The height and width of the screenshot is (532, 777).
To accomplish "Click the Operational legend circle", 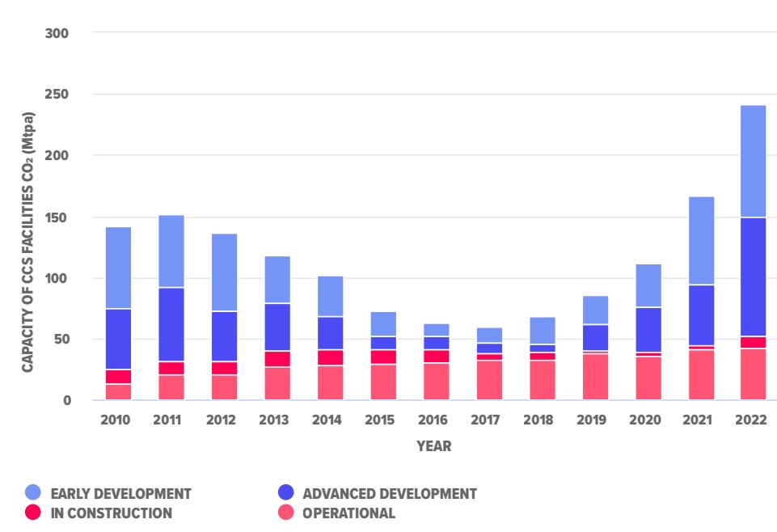I will pyautogui.click(x=286, y=512).
